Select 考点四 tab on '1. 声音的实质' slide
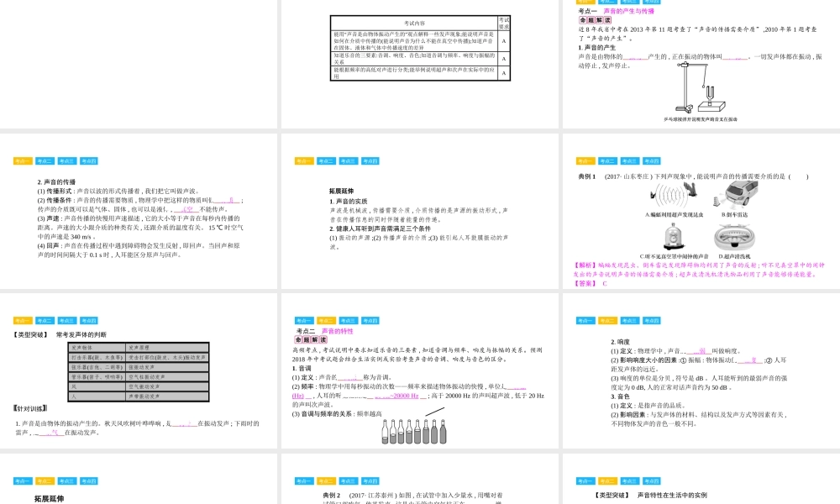Image resolution: width=840 pixels, height=504 pixels. (x=370, y=161)
